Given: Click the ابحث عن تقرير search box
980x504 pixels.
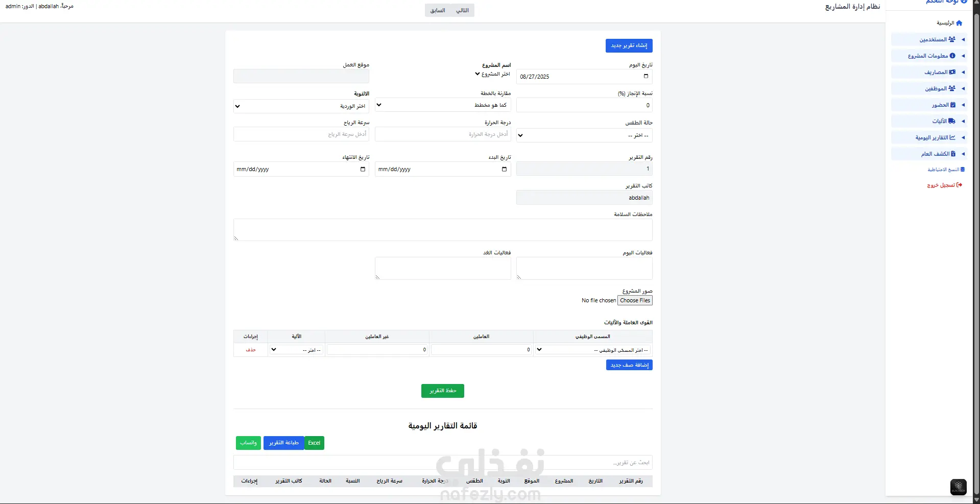Looking at the screenshot, I should [443, 463].
